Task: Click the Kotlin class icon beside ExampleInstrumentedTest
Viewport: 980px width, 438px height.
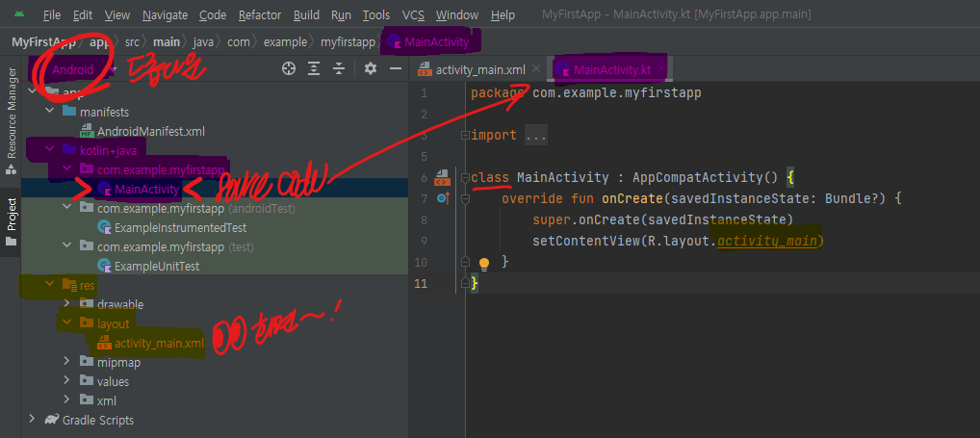Action: 105,228
